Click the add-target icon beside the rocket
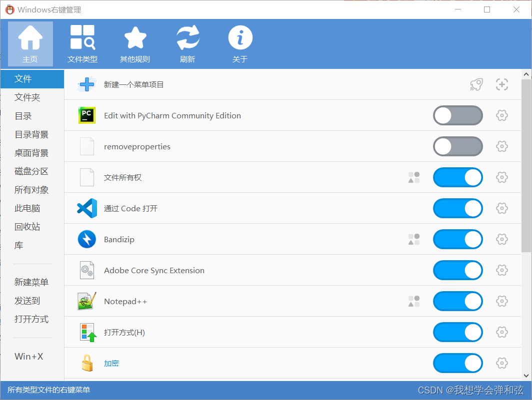Viewport: 532px width, 400px height. [502, 84]
